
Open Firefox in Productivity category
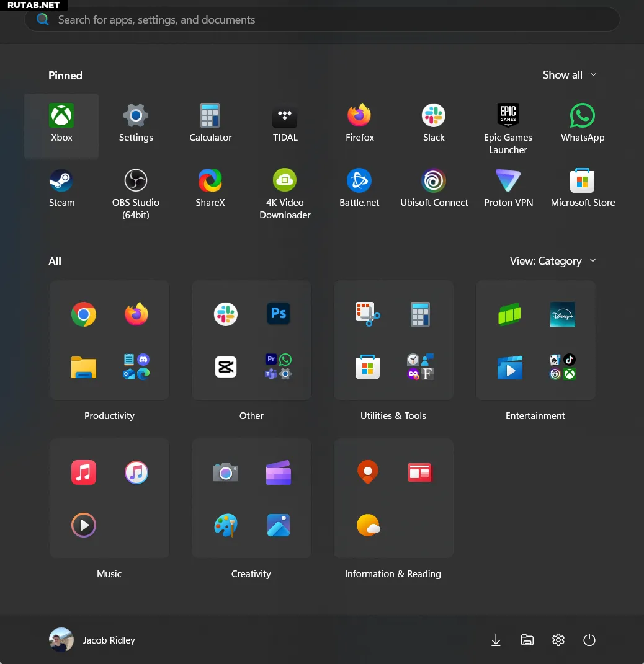pyautogui.click(x=136, y=314)
